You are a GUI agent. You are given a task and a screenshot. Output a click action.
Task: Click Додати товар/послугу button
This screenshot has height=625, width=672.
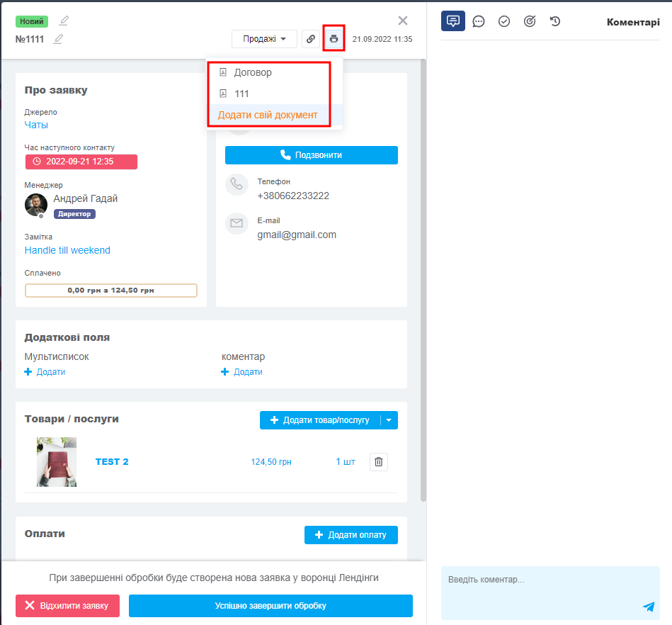[320, 420]
